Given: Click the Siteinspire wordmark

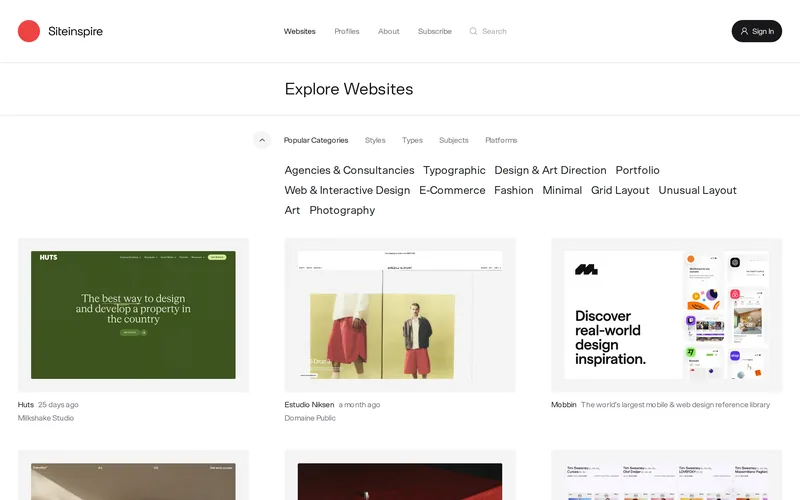Looking at the screenshot, I should [76, 31].
